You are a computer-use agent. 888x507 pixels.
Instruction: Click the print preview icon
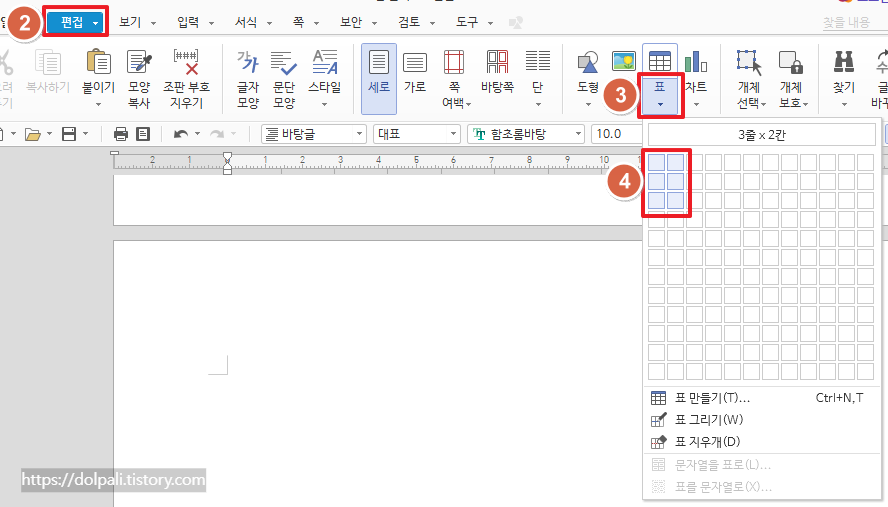click(x=143, y=134)
